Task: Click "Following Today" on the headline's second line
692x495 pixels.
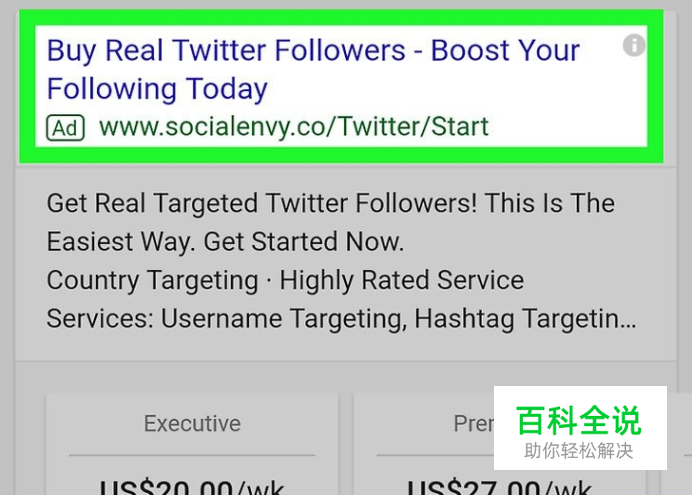Action: click(157, 89)
